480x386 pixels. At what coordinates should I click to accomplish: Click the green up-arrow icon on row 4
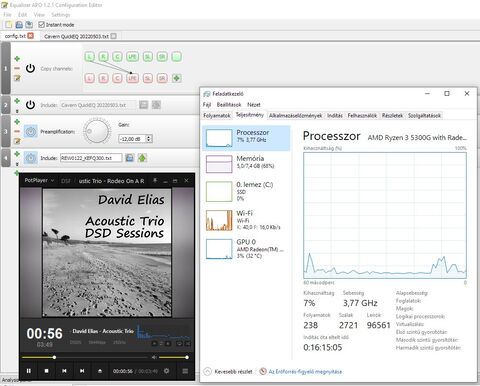pyautogui.click(x=142, y=158)
